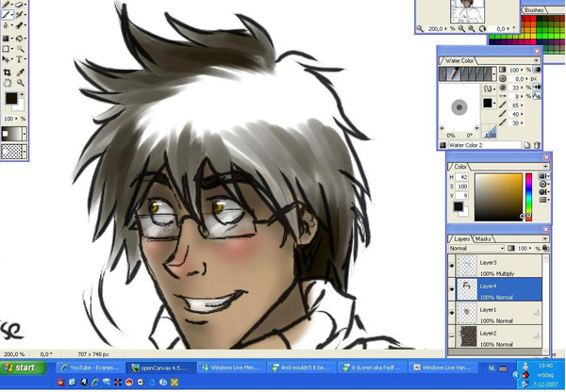Open the Normal blend mode dropdown
Image resolution: width=566 pixels, height=392 pixels.
pos(476,249)
